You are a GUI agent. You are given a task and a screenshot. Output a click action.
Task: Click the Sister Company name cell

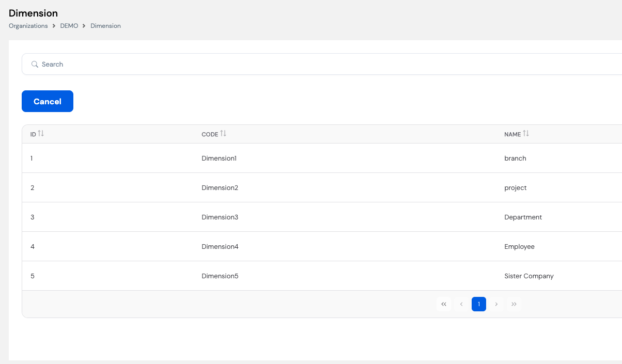point(529,276)
